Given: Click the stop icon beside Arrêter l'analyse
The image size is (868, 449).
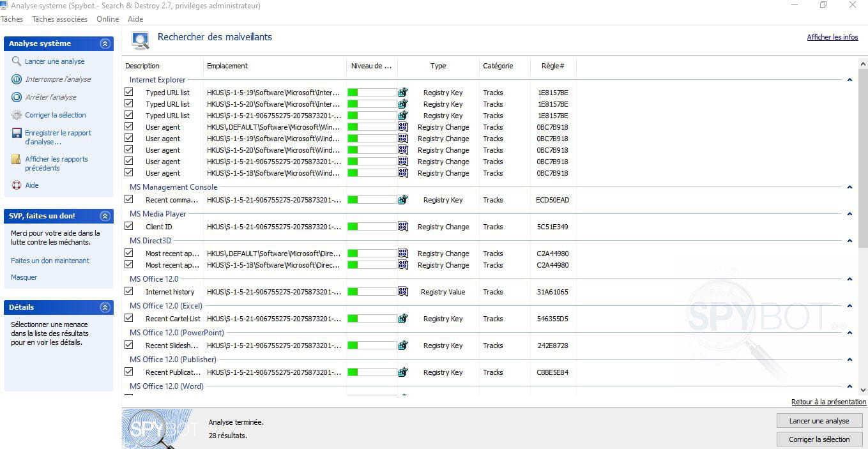Looking at the screenshot, I should [x=17, y=97].
